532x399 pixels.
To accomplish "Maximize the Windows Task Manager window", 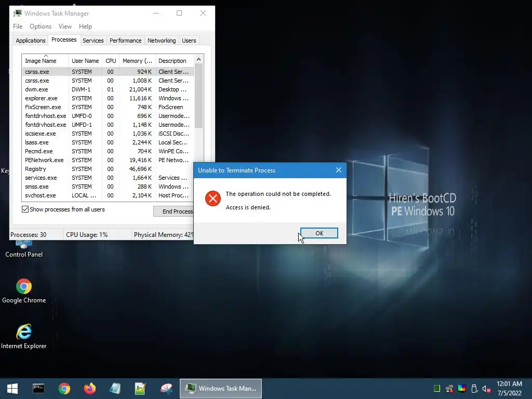I will pos(179,13).
